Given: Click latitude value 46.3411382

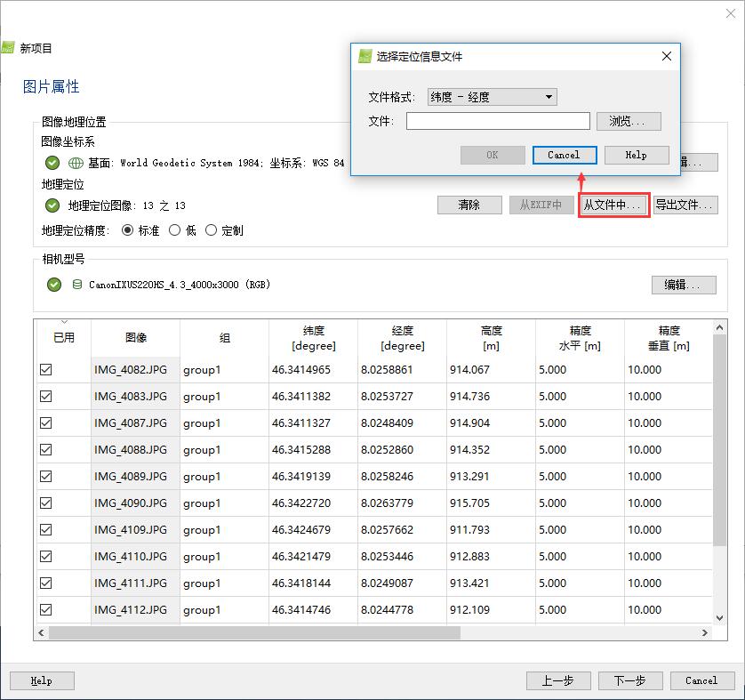Looking at the screenshot, I should (x=300, y=396).
